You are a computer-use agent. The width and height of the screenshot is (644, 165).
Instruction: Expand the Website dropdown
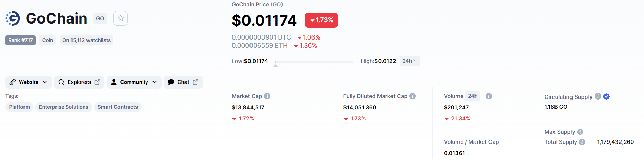click(29, 82)
